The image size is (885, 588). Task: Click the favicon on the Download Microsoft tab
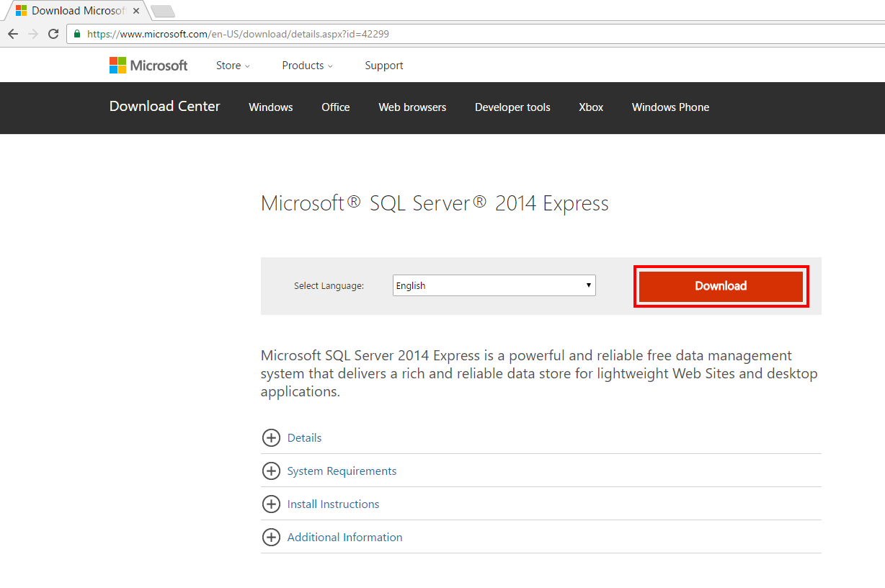click(20, 10)
